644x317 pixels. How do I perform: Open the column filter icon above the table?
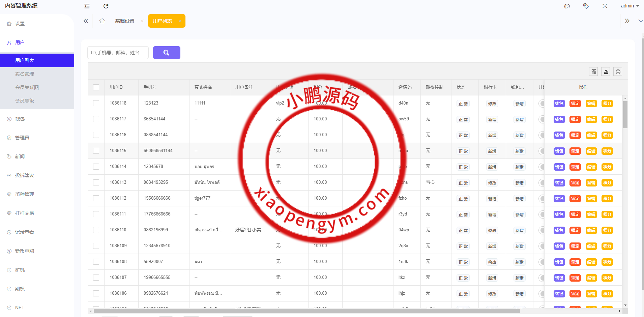594,71
